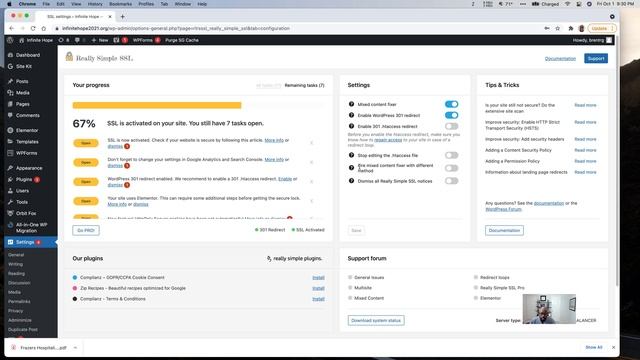Click help icon beside Dismiss all notices

pos(351,181)
